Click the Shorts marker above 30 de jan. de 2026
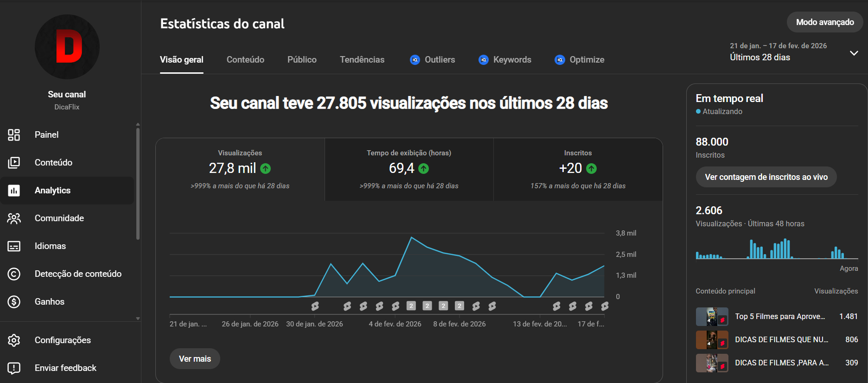Viewport: 868px width, 383px height. pos(315,306)
